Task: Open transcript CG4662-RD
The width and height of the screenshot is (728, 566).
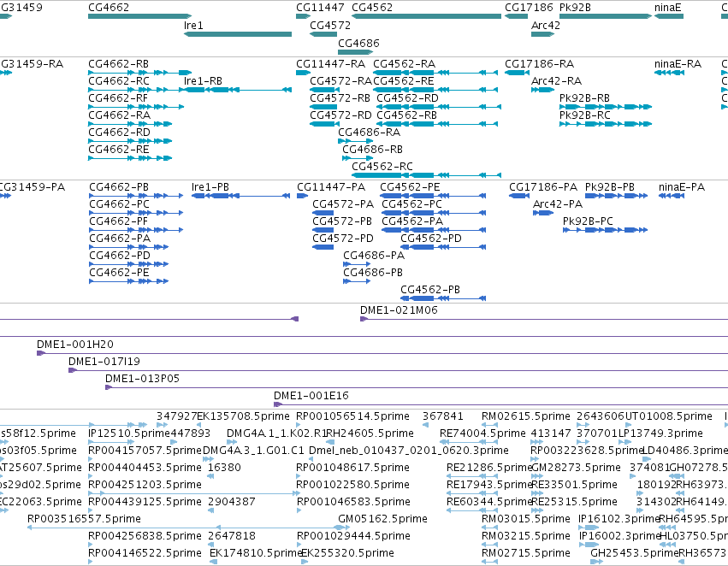Action: click(119, 133)
